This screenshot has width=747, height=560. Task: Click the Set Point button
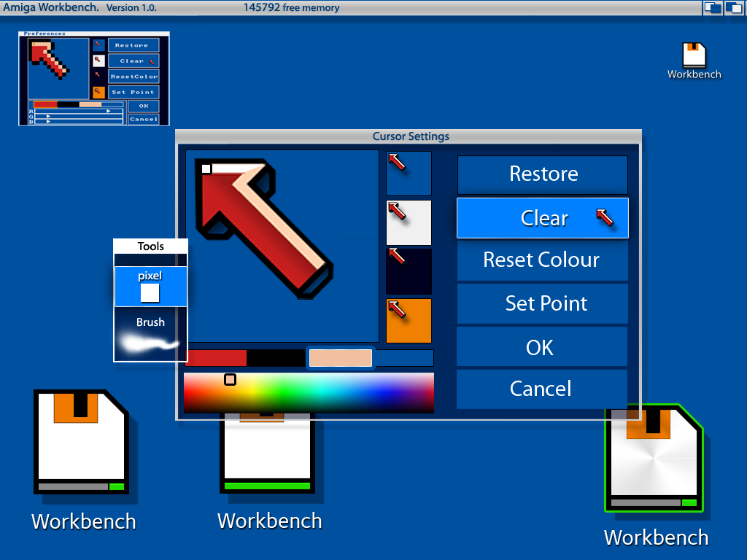point(542,303)
